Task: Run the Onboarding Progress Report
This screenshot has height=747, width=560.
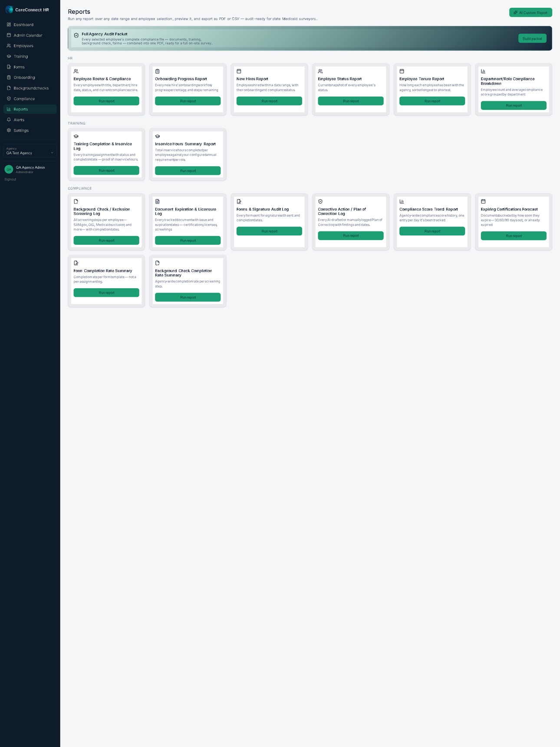Action: point(188,101)
